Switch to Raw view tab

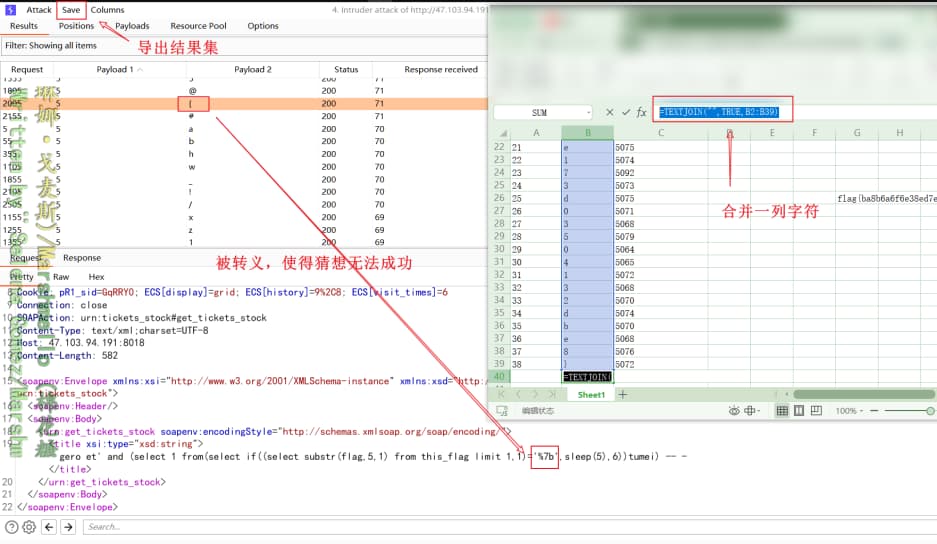pos(61,277)
